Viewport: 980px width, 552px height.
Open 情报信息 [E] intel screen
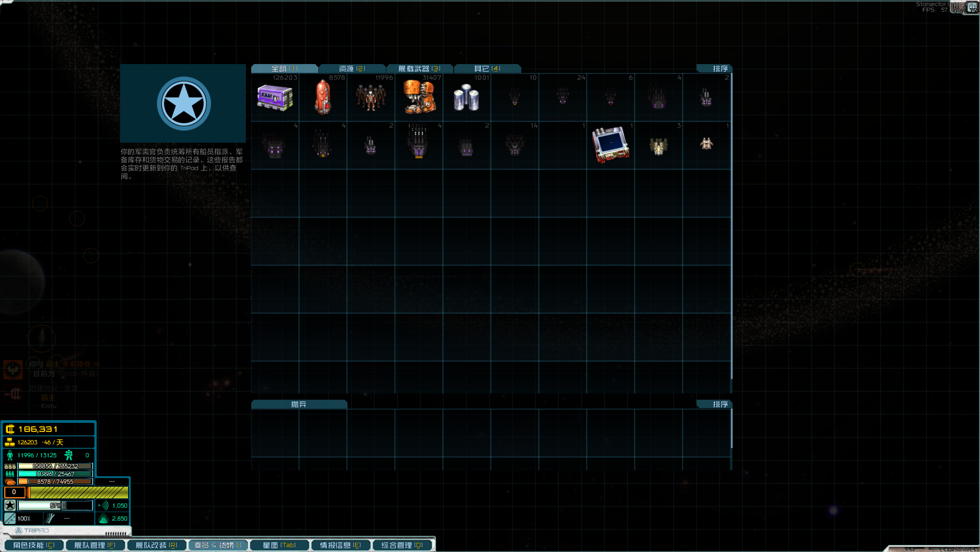coord(341,545)
